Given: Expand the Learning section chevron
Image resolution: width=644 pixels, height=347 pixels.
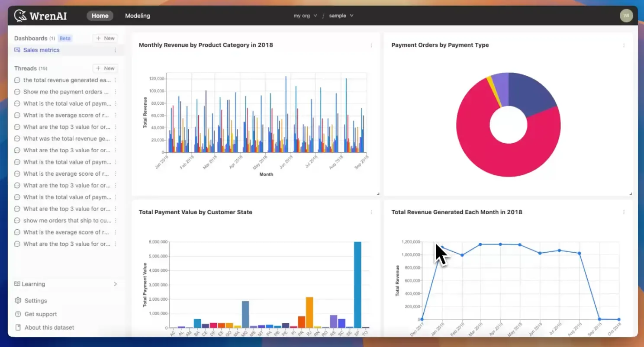Looking at the screenshot, I should point(115,284).
